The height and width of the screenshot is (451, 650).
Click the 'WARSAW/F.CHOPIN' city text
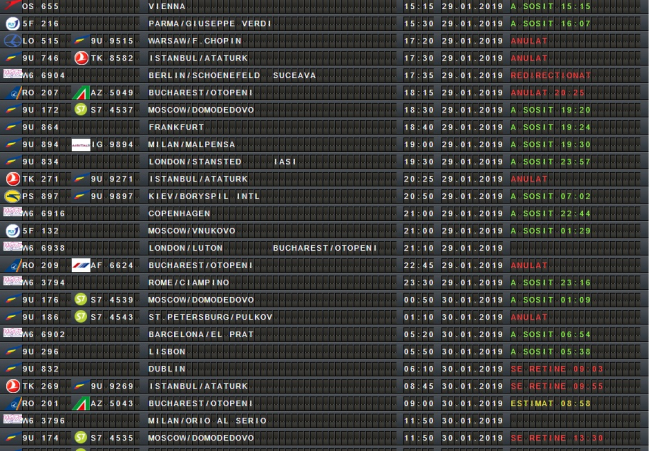tap(195, 41)
